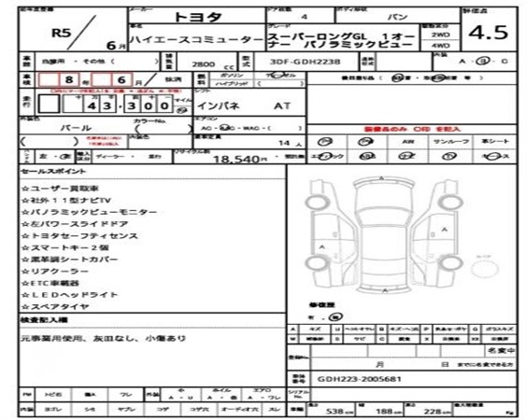
Task: Click the circled B interior grade
Action: pos(483,62)
